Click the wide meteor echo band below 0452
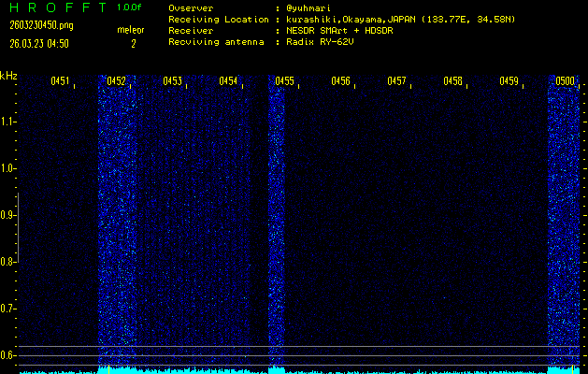The height and width of the screenshot is (374, 588). click(x=117, y=224)
